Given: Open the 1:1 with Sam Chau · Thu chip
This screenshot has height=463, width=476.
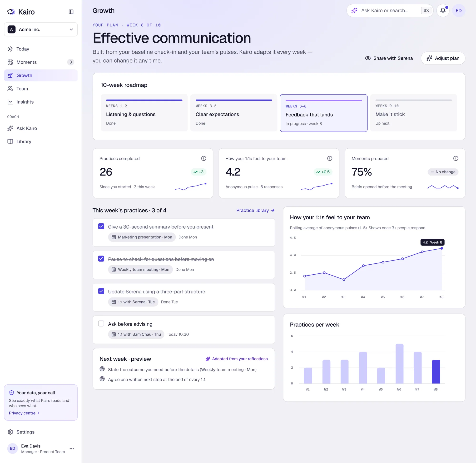Looking at the screenshot, I should tap(136, 334).
